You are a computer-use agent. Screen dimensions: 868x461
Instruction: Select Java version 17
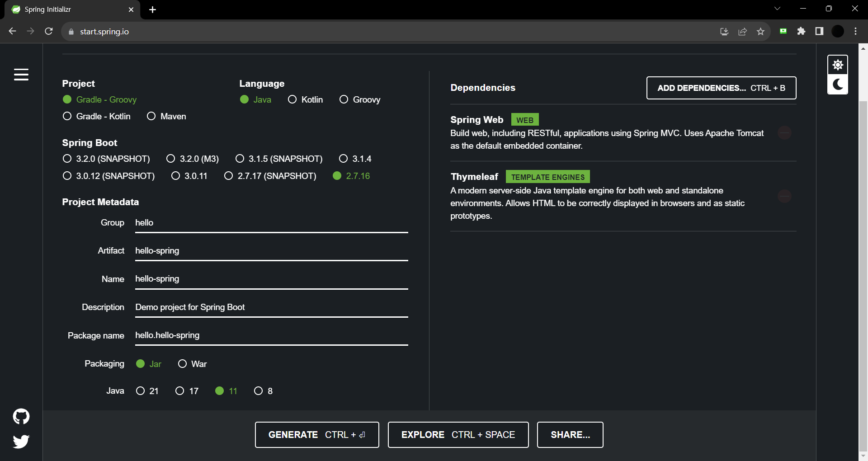187,391
